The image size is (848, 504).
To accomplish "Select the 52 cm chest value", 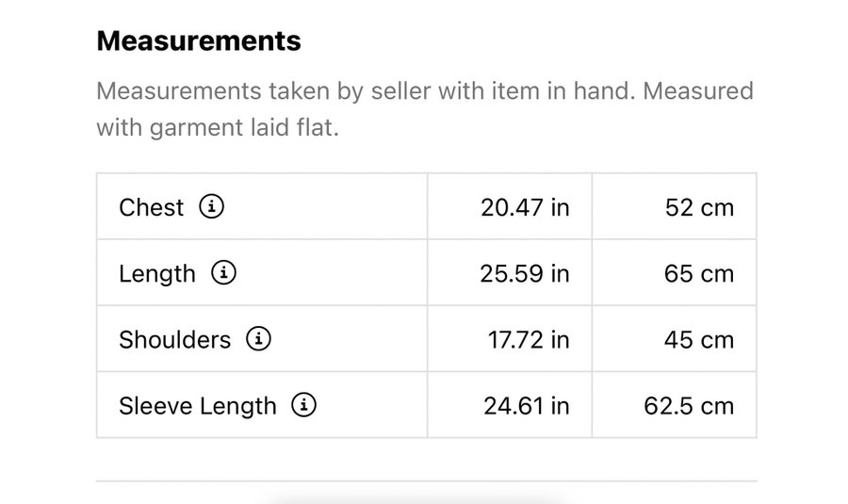I will [x=699, y=207].
